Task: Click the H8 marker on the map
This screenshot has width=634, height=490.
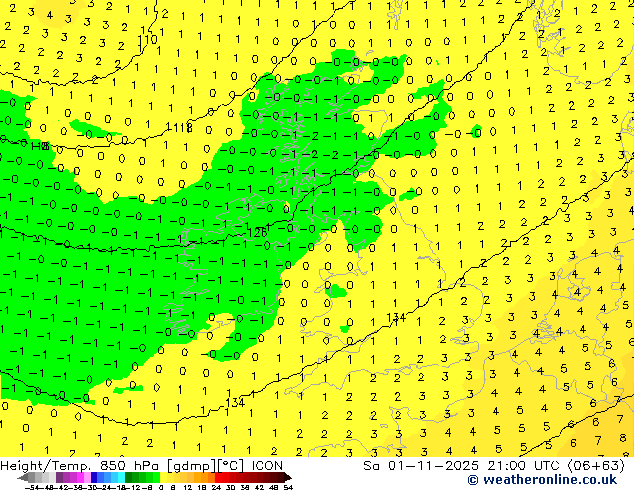Action: pos(40,146)
